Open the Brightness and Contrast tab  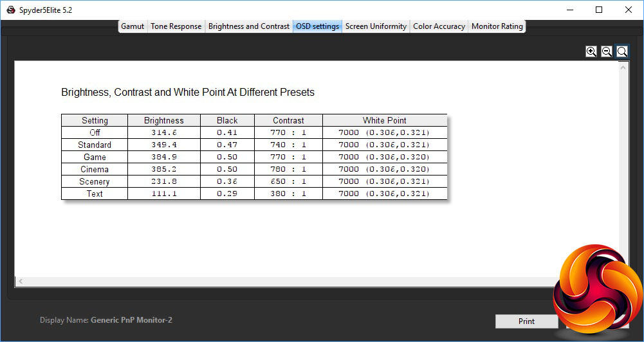point(249,26)
